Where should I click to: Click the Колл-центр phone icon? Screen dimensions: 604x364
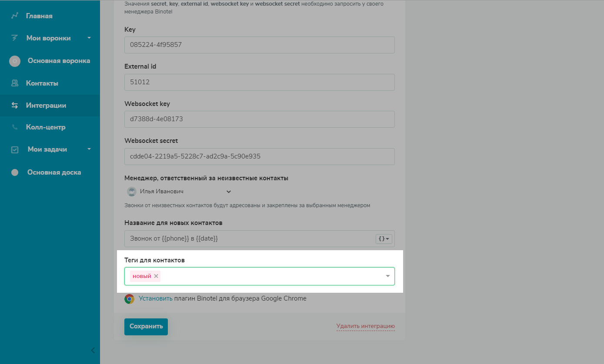coord(15,127)
